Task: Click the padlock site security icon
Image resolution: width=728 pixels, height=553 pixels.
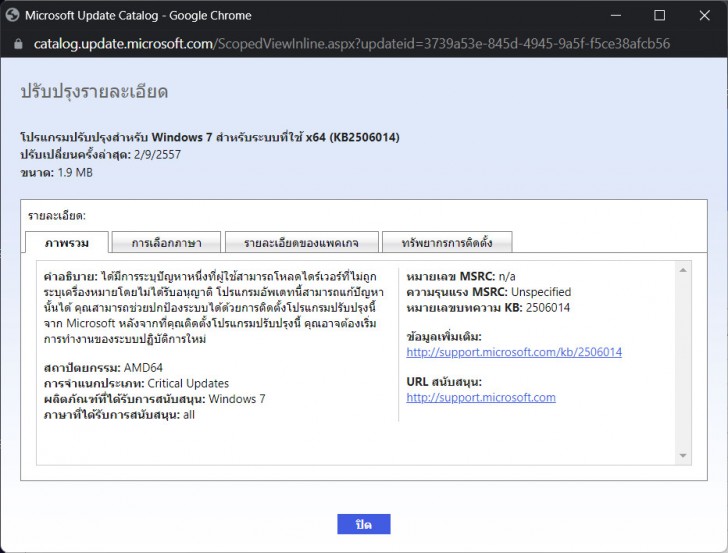Action: [18, 44]
